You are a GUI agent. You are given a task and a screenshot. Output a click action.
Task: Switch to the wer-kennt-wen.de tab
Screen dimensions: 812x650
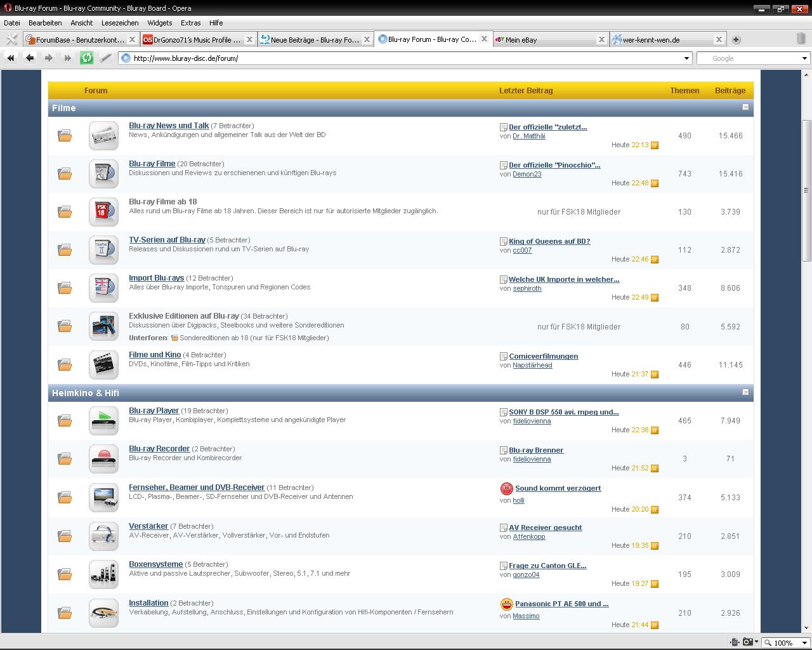click(x=667, y=39)
